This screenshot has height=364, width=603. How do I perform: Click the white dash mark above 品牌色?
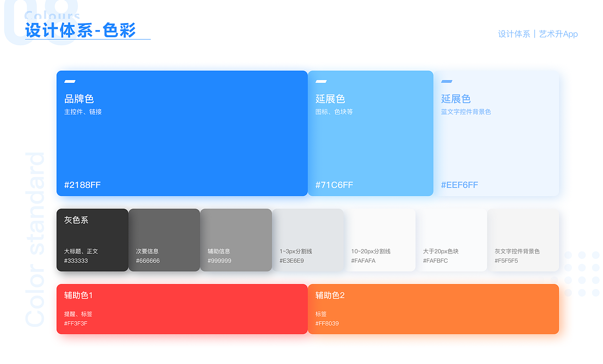click(x=70, y=81)
